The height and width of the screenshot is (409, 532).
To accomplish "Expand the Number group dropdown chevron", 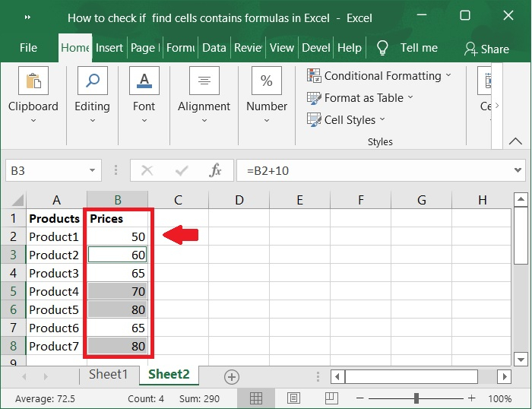I will 267,120.
